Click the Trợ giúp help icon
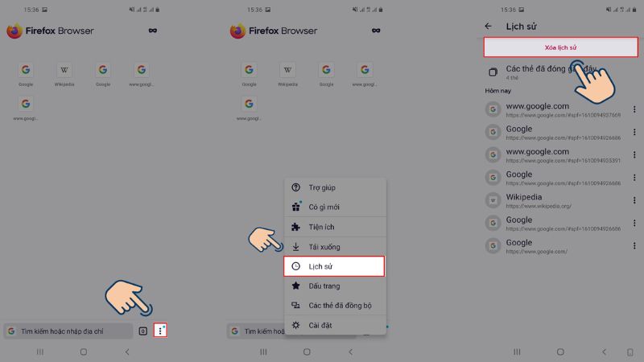The width and height of the screenshot is (644, 362). point(295,187)
